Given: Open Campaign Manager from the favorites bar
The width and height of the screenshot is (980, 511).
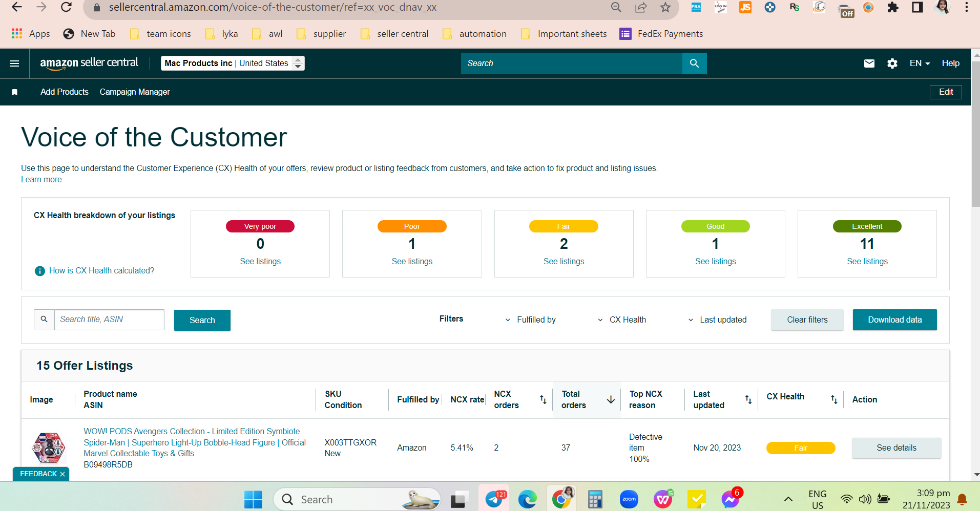Looking at the screenshot, I should 135,92.
